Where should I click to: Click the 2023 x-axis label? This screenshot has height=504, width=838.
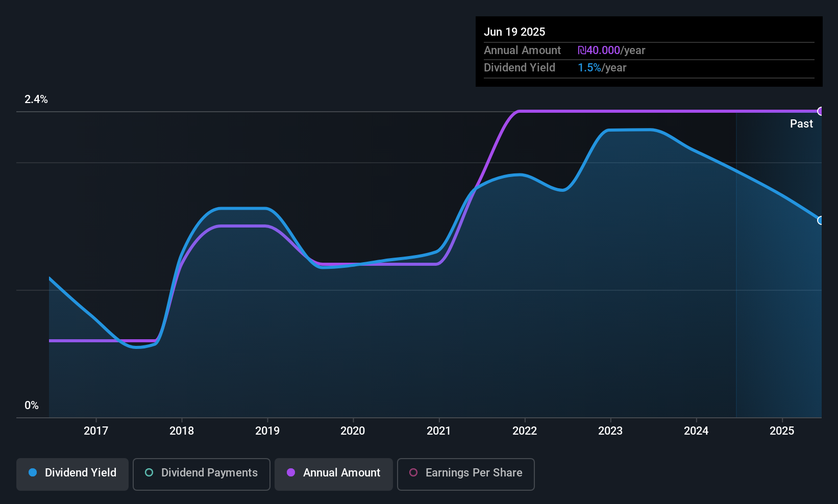pyautogui.click(x=610, y=431)
